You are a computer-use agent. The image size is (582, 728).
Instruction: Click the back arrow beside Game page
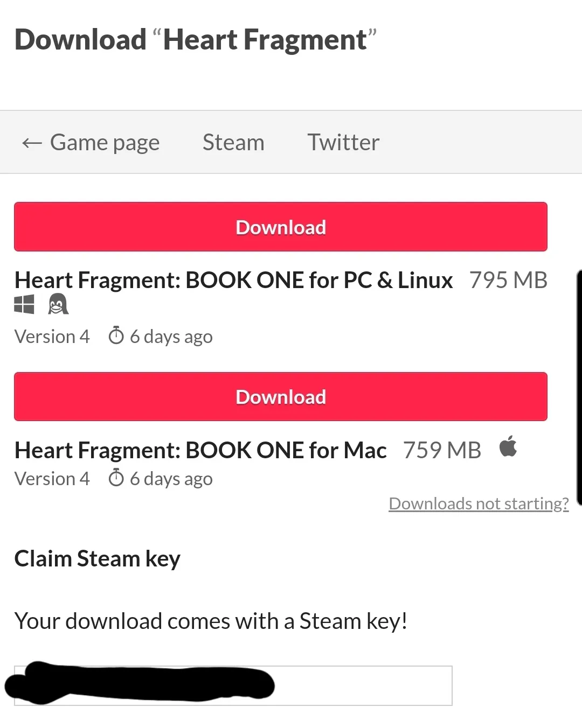(32, 143)
